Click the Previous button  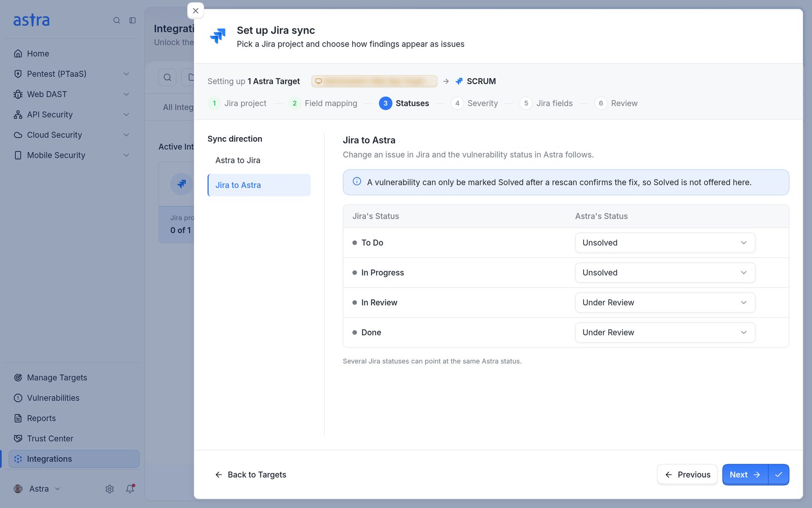tap(687, 474)
